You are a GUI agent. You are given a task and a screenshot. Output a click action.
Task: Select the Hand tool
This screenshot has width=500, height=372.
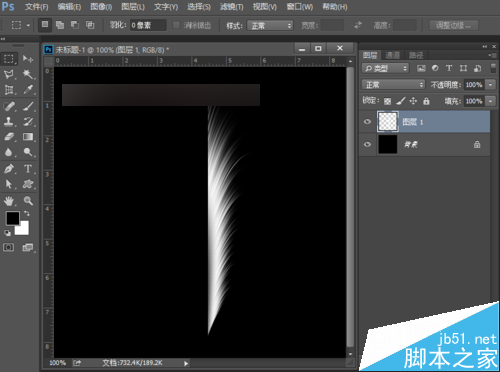(x=9, y=201)
